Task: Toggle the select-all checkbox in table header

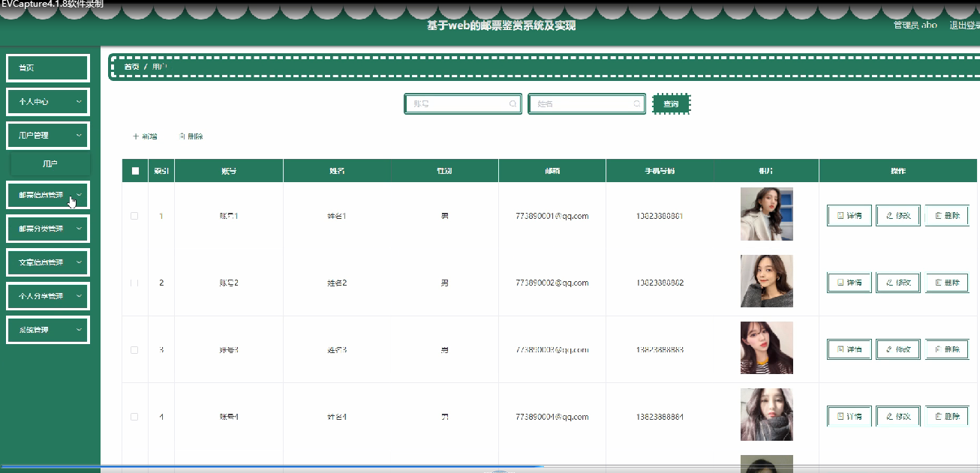Action: [135, 171]
